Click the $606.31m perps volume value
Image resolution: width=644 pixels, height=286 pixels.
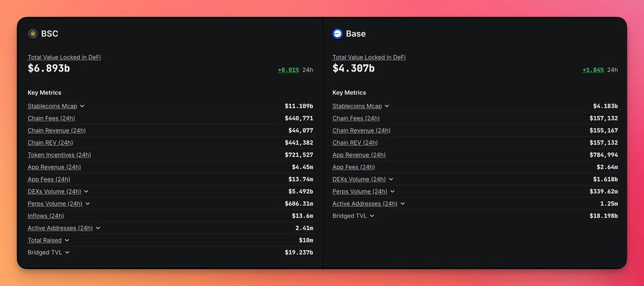[x=299, y=204]
